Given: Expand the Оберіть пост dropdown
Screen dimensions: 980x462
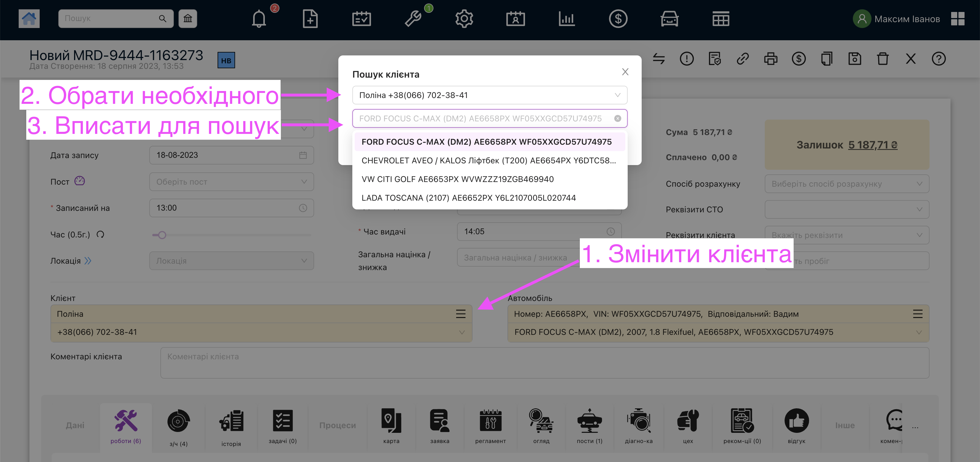Looking at the screenshot, I should 231,182.
